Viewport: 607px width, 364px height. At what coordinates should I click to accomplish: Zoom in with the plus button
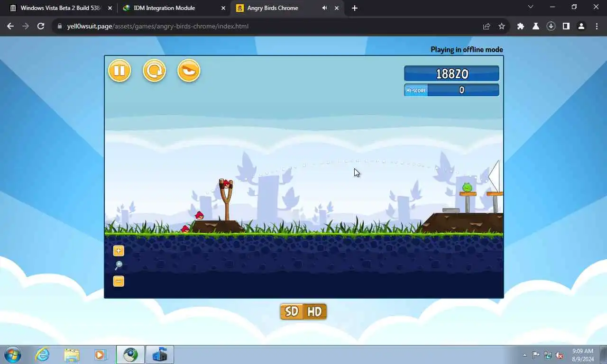[119, 251]
